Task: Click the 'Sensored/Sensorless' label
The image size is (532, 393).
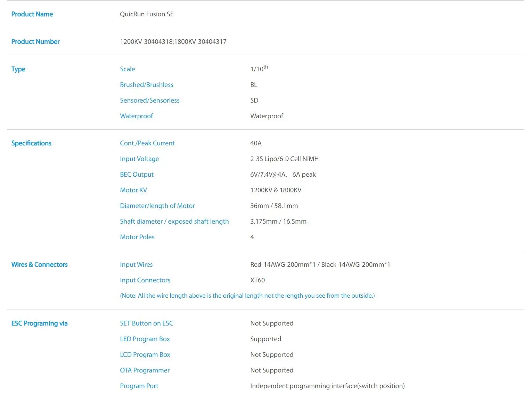Action: [x=150, y=101]
